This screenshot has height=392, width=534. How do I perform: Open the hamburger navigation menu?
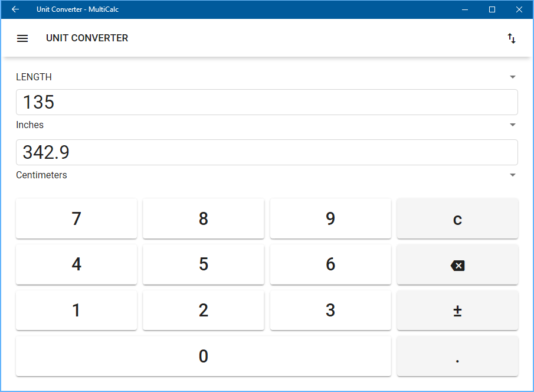click(x=22, y=38)
